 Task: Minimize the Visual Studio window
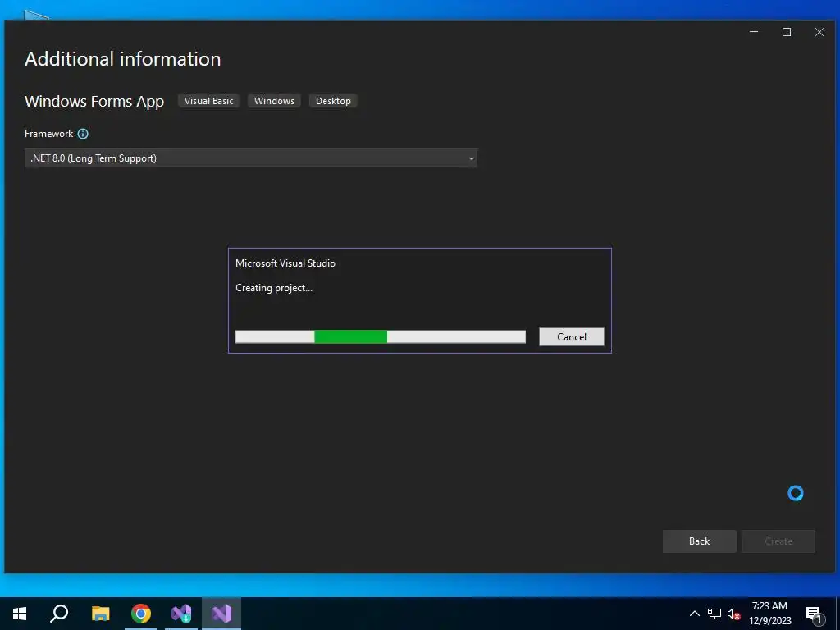754,32
